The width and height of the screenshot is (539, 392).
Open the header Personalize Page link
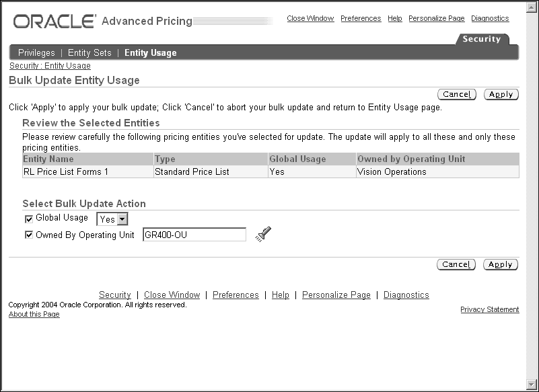(x=437, y=18)
